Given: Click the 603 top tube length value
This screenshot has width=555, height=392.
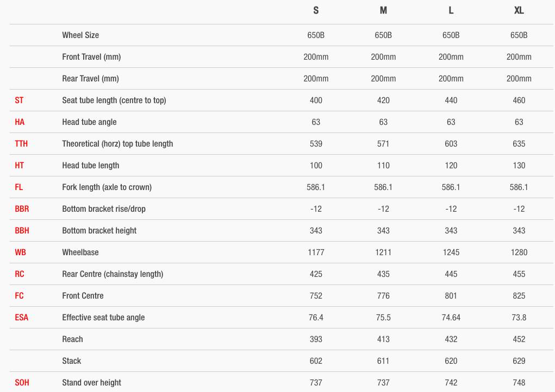Looking at the screenshot, I should [x=451, y=144].
